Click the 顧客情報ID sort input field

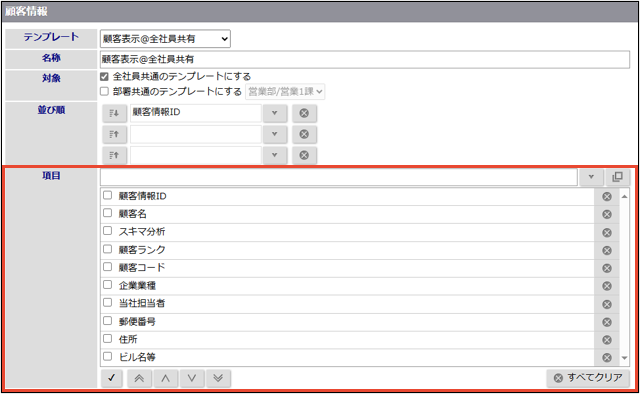coord(196,113)
